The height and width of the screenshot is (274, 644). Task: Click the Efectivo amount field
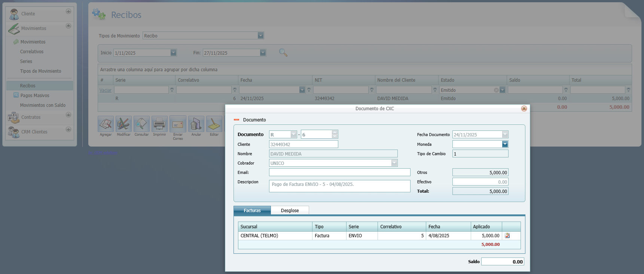(x=480, y=182)
